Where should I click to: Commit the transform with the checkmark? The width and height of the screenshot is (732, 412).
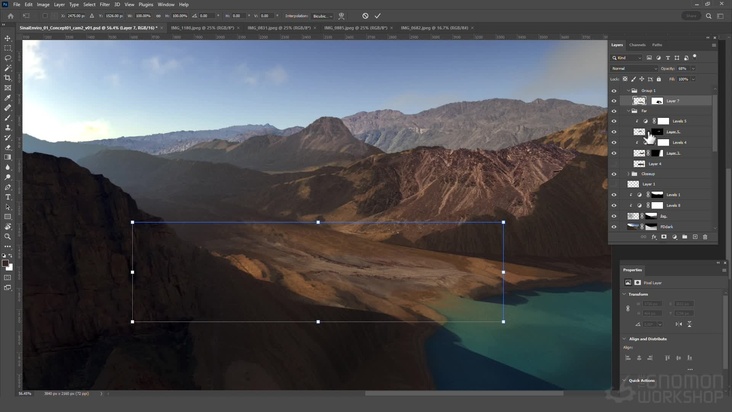pos(378,16)
